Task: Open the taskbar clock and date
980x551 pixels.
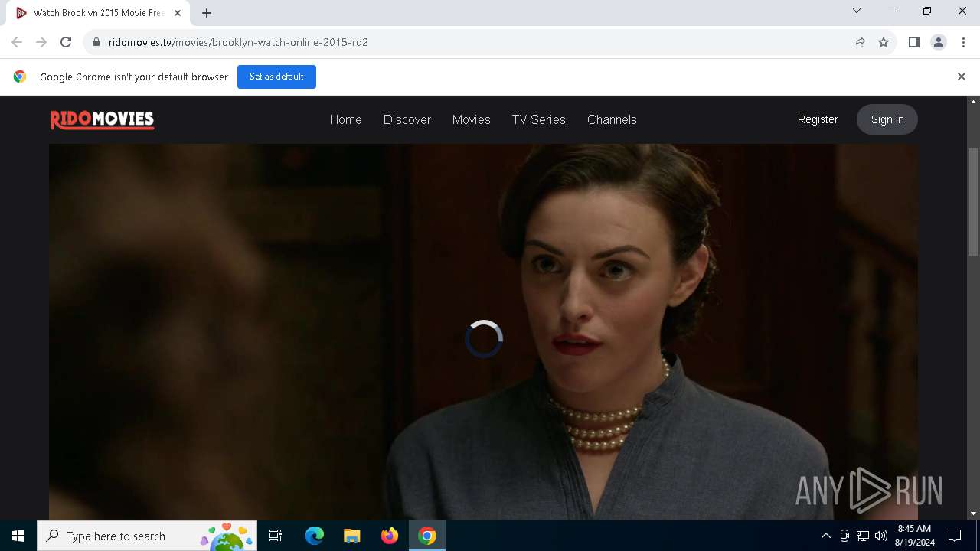Action: click(x=914, y=536)
